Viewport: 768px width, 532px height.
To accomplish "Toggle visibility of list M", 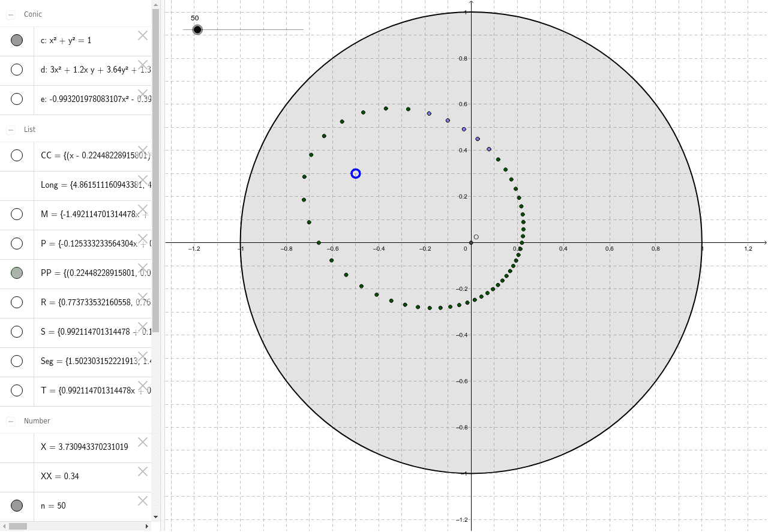I will (x=17, y=214).
